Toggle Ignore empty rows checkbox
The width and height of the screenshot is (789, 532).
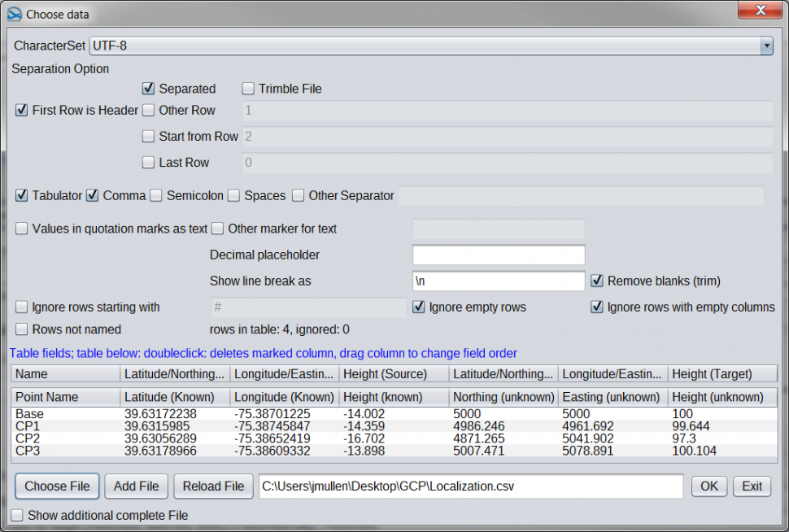click(419, 307)
